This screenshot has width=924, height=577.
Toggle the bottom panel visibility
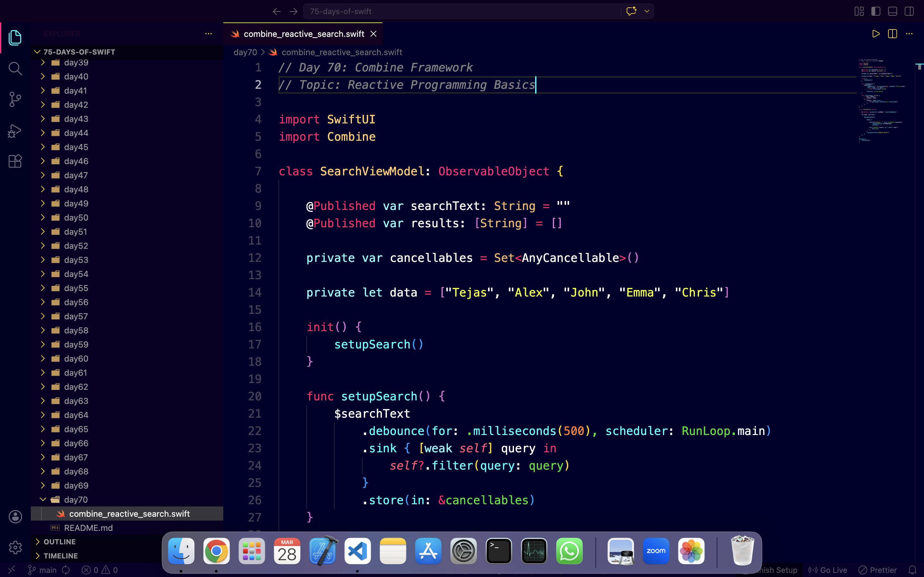[x=892, y=12]
